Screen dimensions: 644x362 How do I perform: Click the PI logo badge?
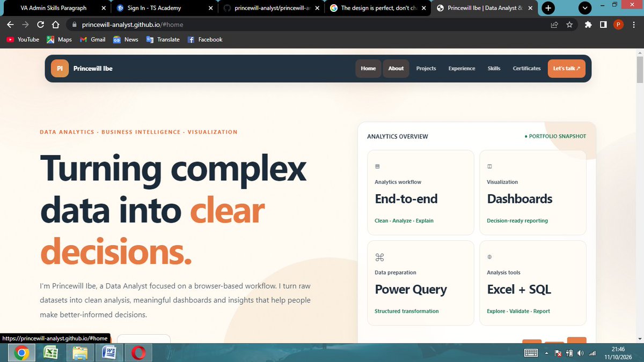tap(60, 69)
